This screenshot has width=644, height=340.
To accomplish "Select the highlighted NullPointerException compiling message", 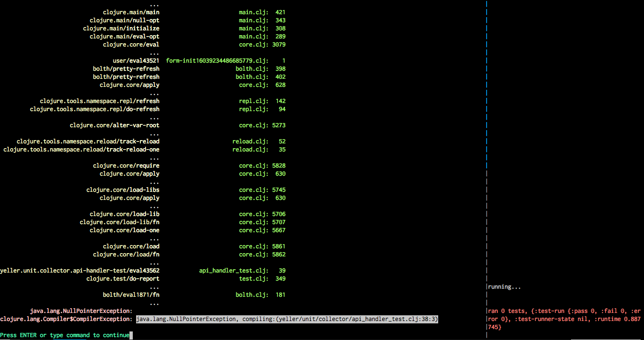I will [287, 320].
